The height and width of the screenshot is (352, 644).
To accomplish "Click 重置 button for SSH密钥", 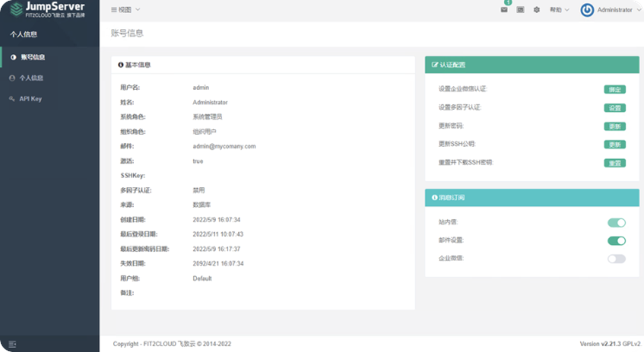I will point(615,163).
